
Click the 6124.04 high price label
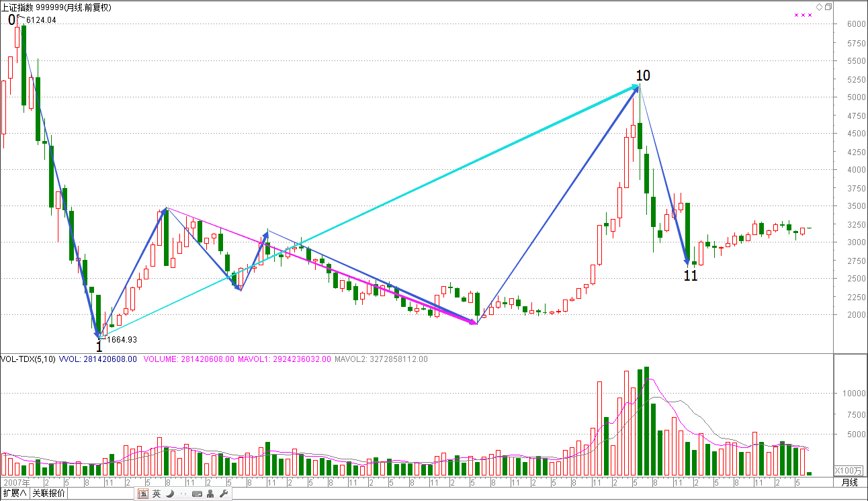[x=41, y=21]
